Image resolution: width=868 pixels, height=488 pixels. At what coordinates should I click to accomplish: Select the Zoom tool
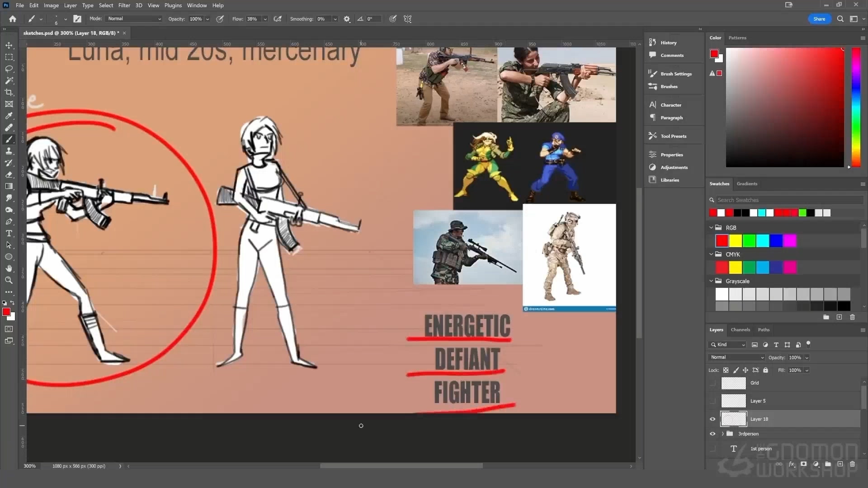(x=9, y=280)
